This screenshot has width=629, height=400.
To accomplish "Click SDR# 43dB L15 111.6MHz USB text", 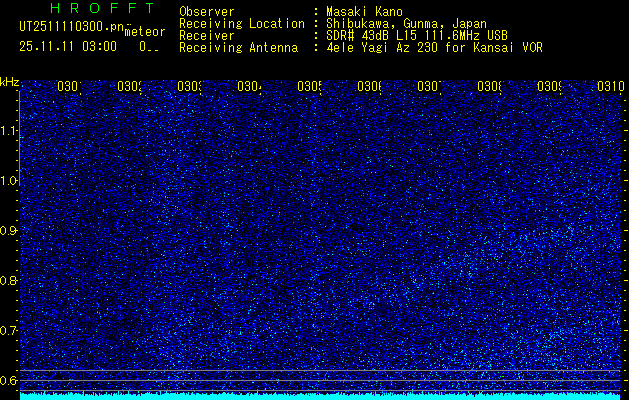I will pyautogui.click(x=417, y=36).
